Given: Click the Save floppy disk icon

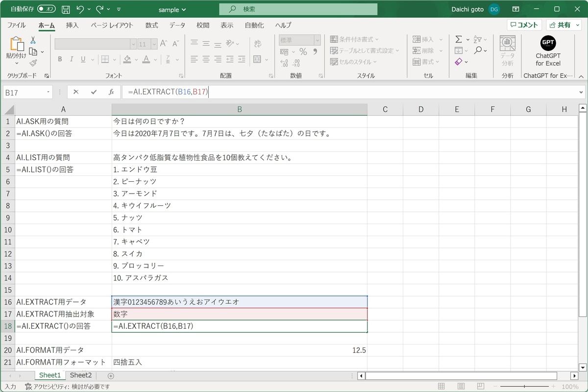Looking at the screenshot, I should click(x=66, y=9).
